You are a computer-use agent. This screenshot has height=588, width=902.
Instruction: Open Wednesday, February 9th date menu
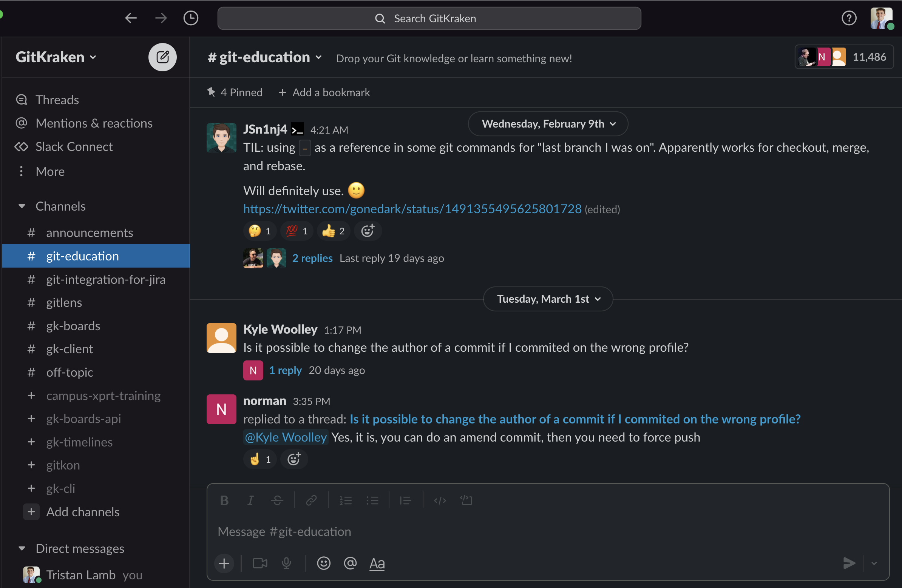point(548,124)
